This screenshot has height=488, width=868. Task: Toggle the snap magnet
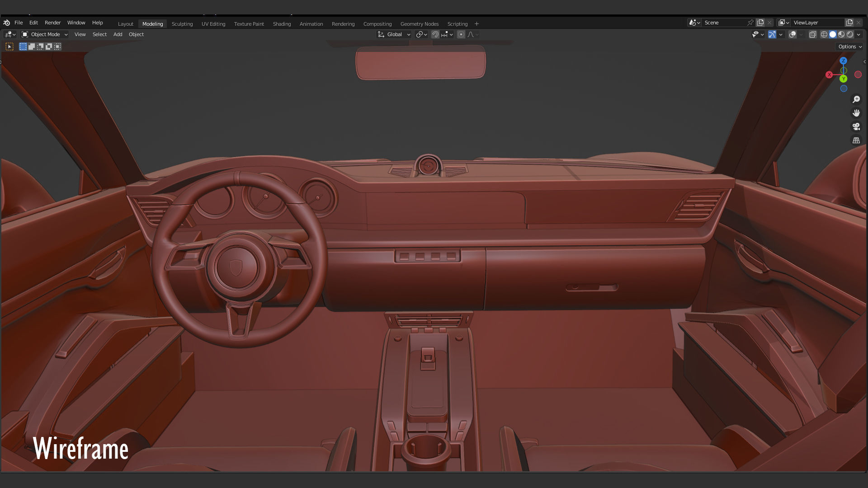[x=435, y=34]
